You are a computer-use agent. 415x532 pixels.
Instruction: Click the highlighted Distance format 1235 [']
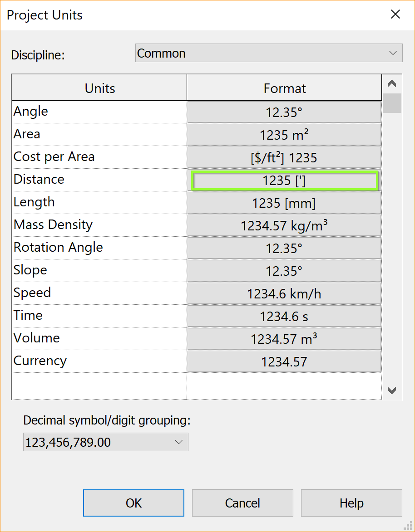click(284, 180)
